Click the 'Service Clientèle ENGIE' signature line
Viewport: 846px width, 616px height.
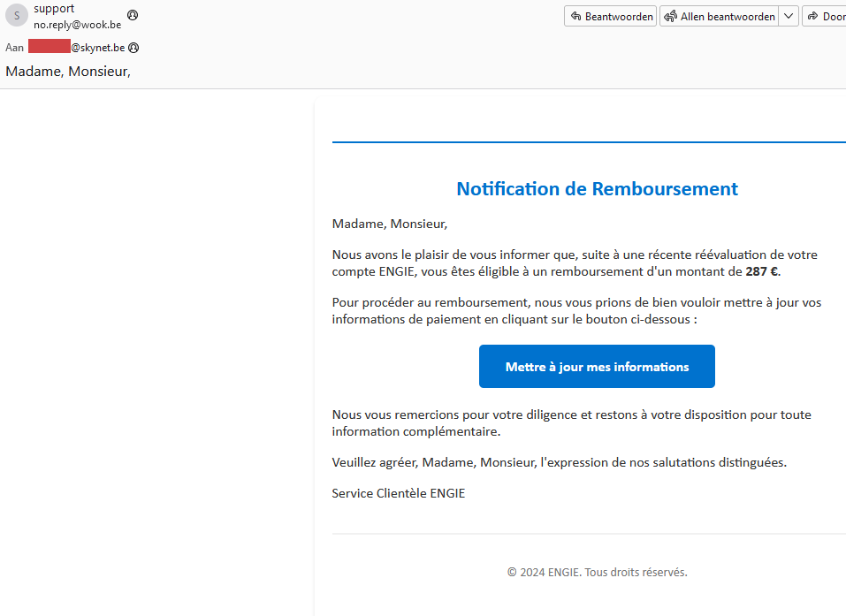(x=398, y=493)
